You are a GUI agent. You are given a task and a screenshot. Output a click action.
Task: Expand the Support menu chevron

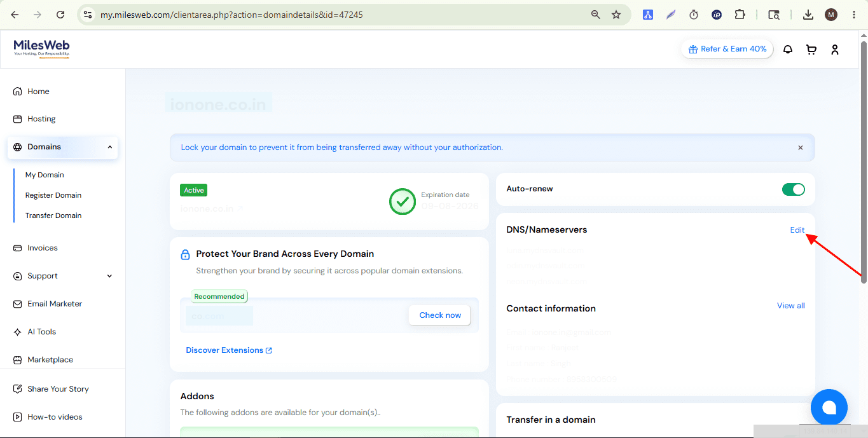[x=109, y=276]
